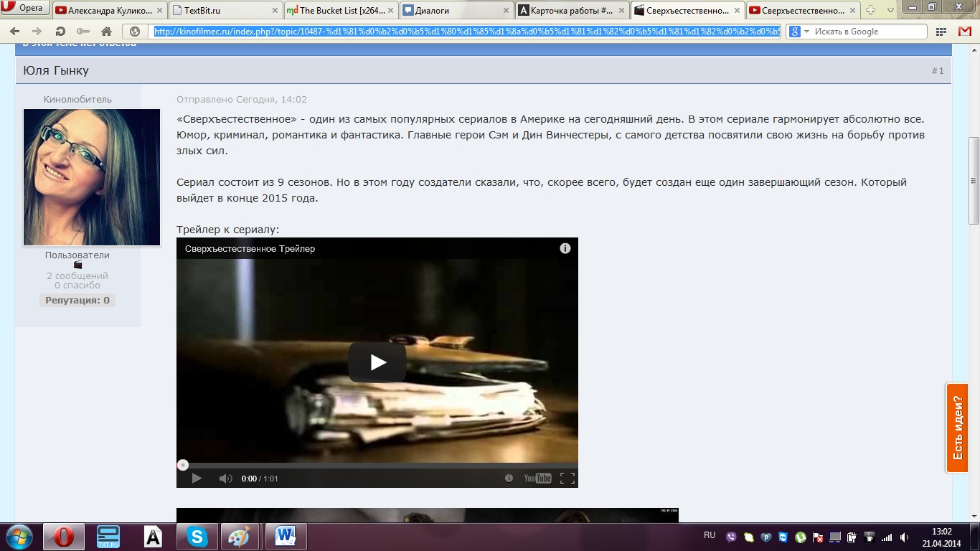
Task: Open Юля Гынку user avatar photo
Action: [92, 177]
